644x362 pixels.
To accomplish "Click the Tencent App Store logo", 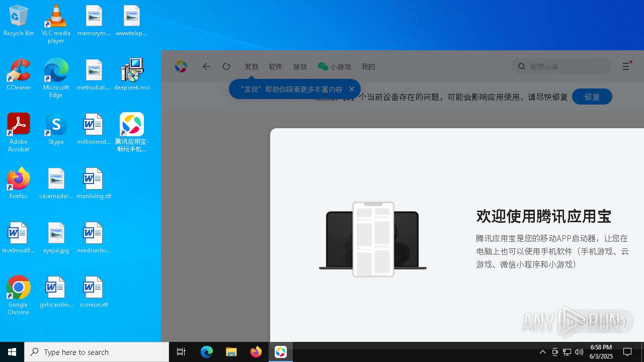I will [x=181, y=66].
